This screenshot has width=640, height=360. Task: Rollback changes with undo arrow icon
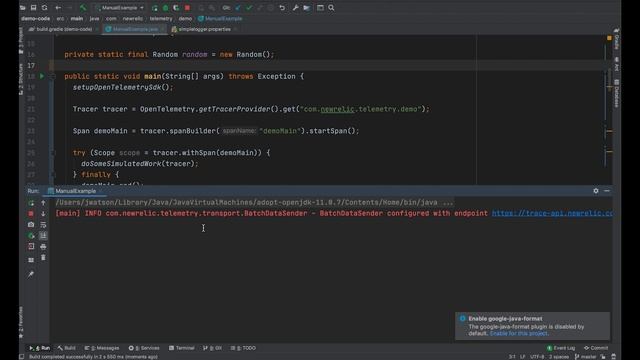pos(282,8)
